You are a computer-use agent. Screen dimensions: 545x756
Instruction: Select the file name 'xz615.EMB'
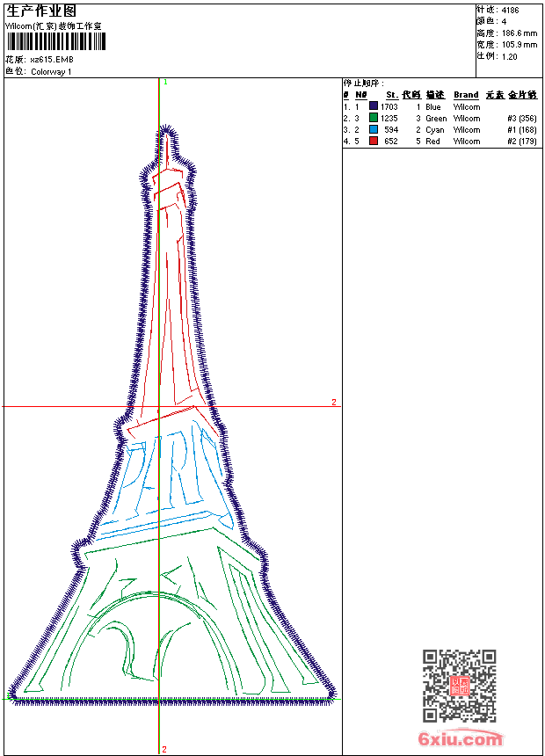[x=52, y=60]
